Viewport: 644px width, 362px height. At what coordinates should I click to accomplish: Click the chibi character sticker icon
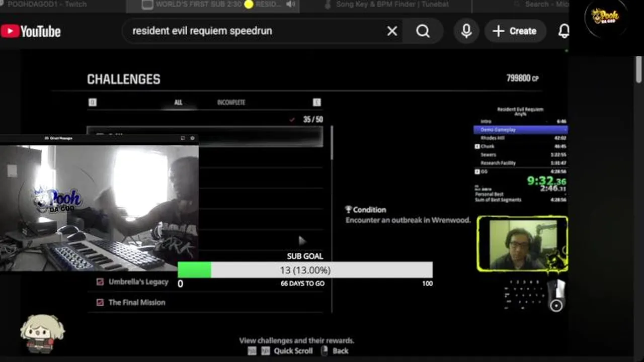pyautogui.click(x=42, y=333)
